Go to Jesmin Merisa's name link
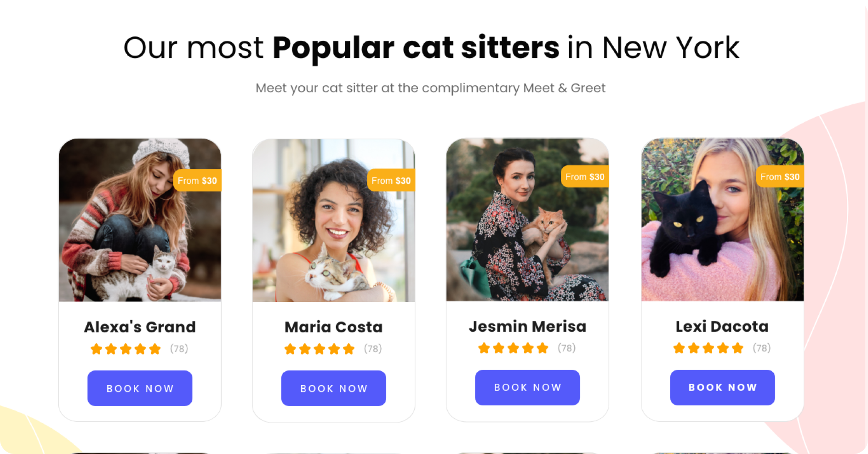 [527, 326]
